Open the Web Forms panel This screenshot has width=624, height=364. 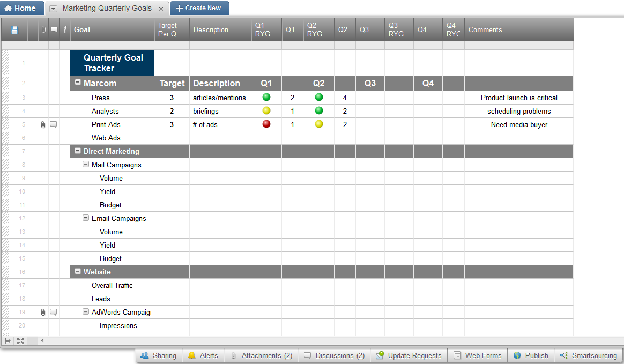click(478, 355)
